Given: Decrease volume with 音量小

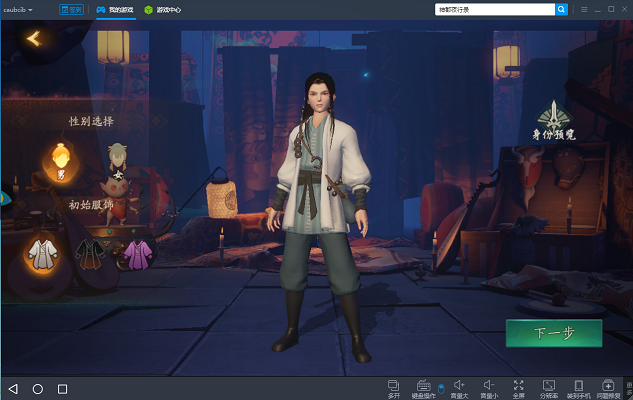Looking at the screenshot, I should pos(489,389).
